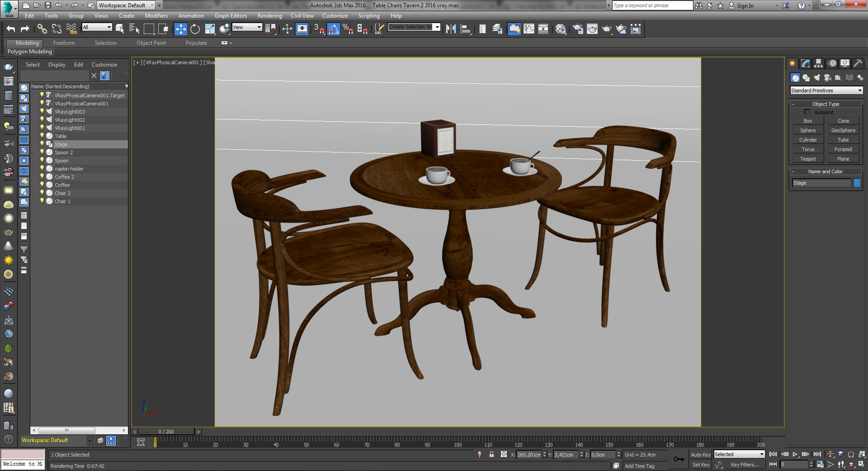This screenshot has height=471, width=868.
Task: Open Key Filters... button
Action: coord(745,465)
